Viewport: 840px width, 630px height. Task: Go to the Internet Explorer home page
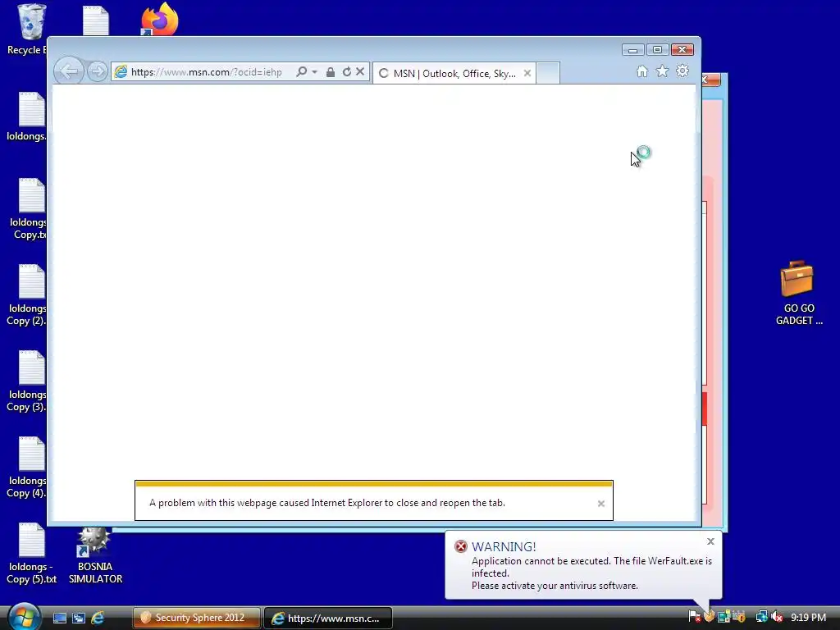(x=641, y=71)
